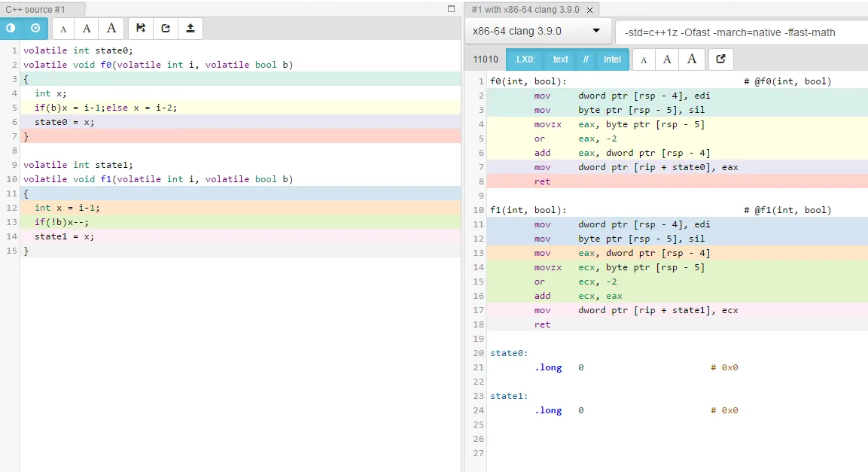Viewport: 868px width, 472px height.
Task: Toggle the // comments filter
Action: [x=586, y=59]
